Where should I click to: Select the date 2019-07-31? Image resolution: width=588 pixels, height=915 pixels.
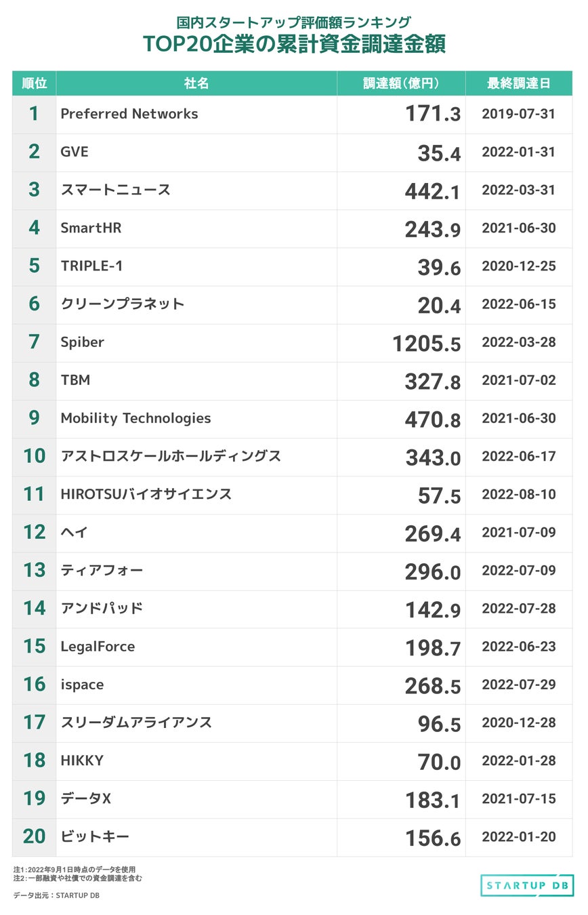pos(518,114)
